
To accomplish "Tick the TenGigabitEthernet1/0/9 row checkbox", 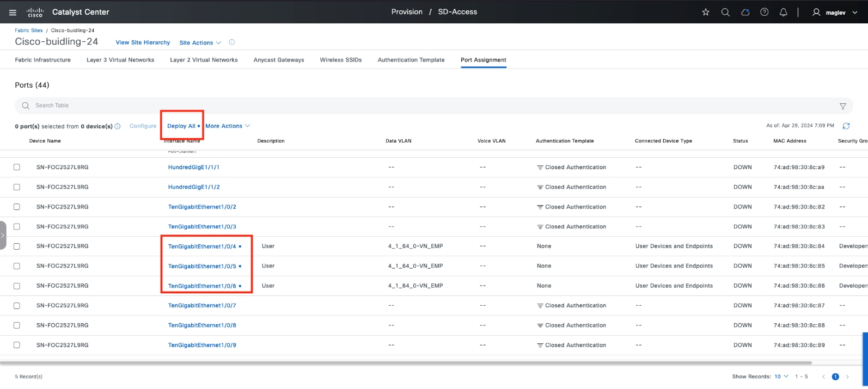I will point(17,345).
